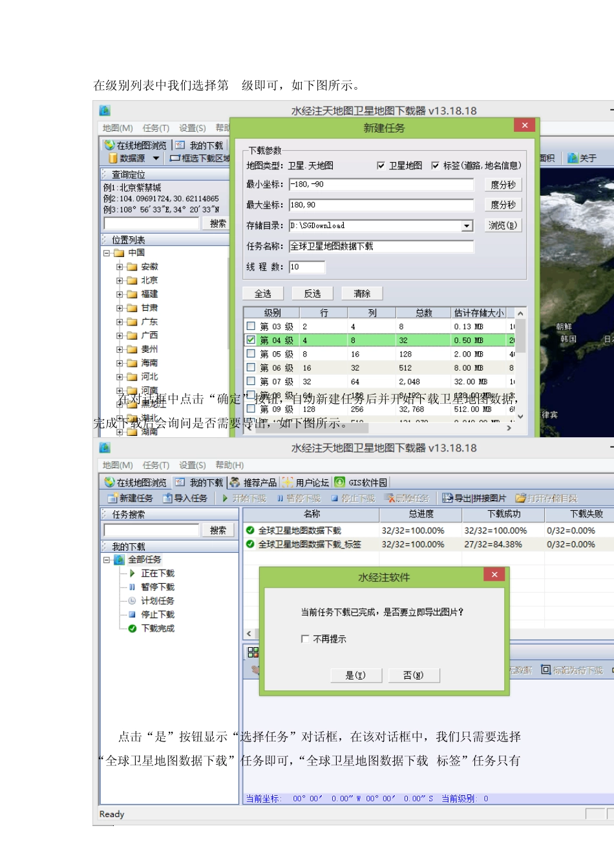Enable the 不再提示 checkbox
The image size is (614, 868).
(305, 639)
